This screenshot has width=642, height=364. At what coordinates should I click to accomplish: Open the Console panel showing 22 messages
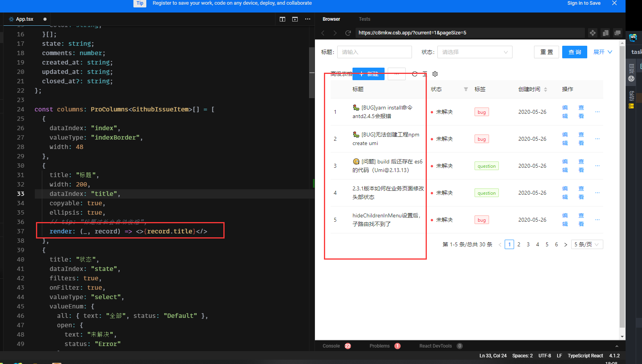(331, 346)
